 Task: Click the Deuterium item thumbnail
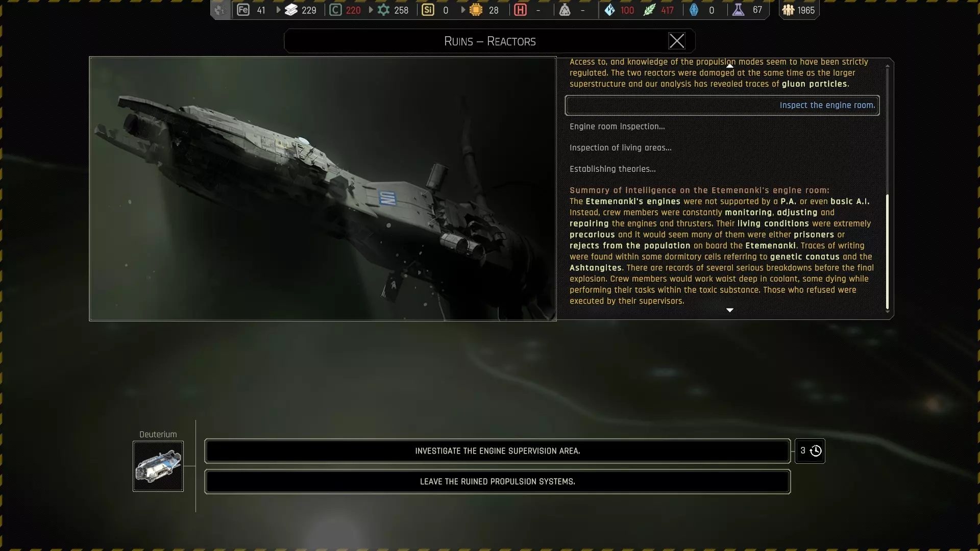[x=158, y=466]
